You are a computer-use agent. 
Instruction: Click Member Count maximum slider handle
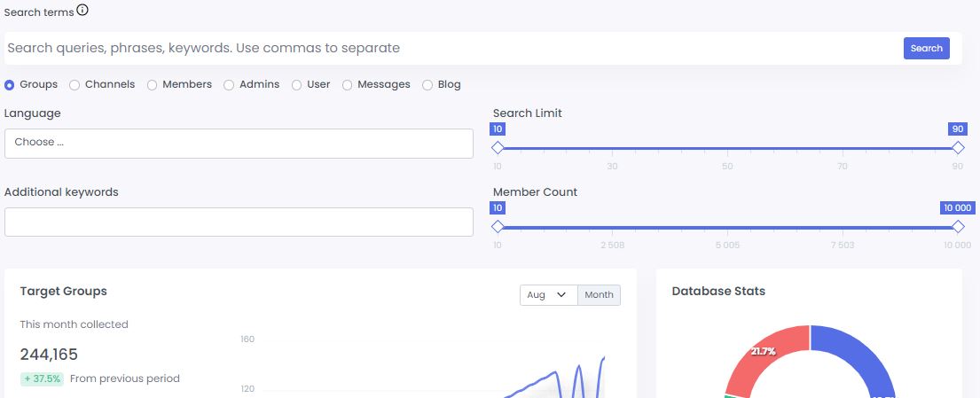click(x=958, y=227)
